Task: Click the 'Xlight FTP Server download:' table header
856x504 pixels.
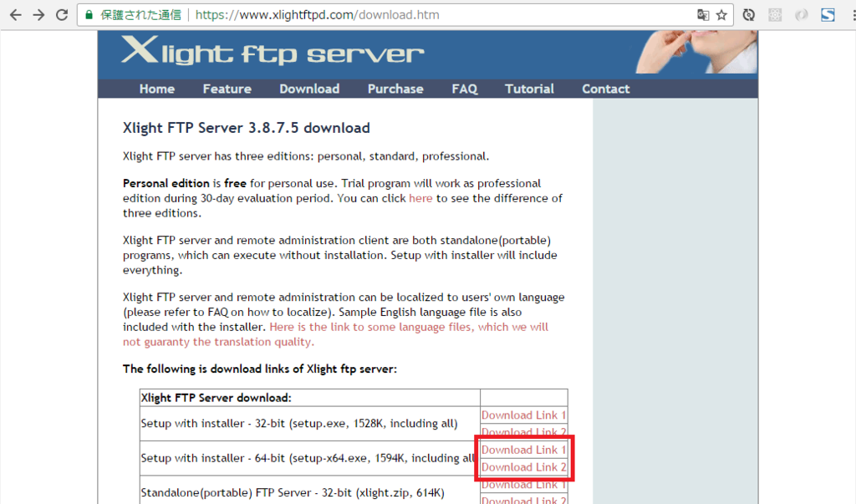Action: [x=217, y=398]
